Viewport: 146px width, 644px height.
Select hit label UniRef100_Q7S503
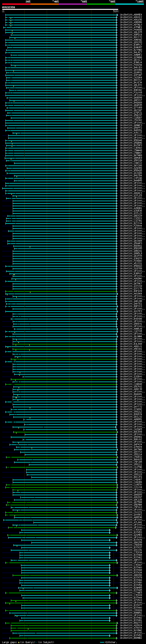[x=131, y=600]
